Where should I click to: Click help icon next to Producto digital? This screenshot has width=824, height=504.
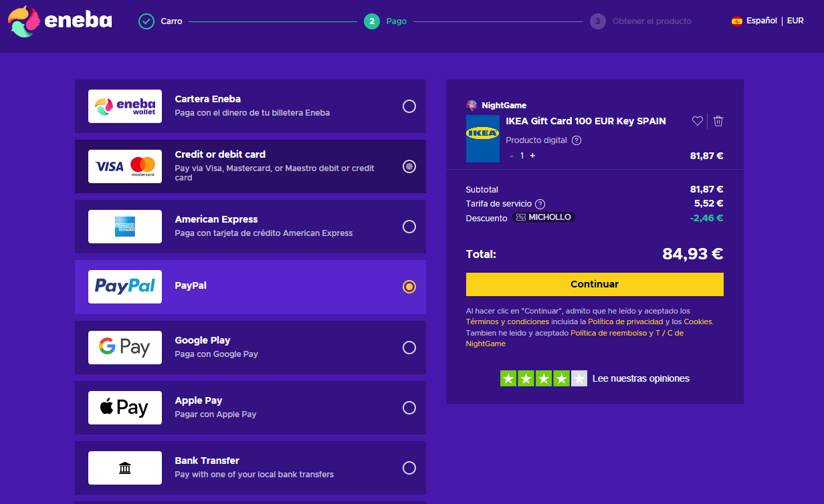click(x=577, y=140)
